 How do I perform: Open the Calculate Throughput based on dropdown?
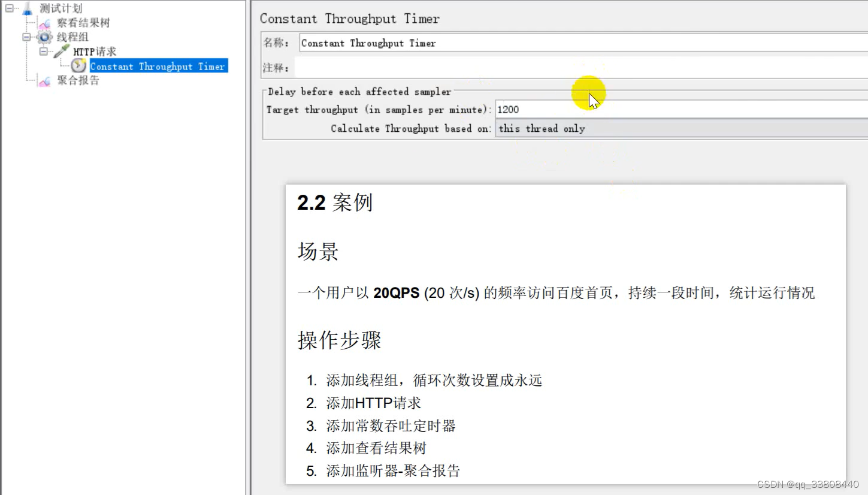681,128
